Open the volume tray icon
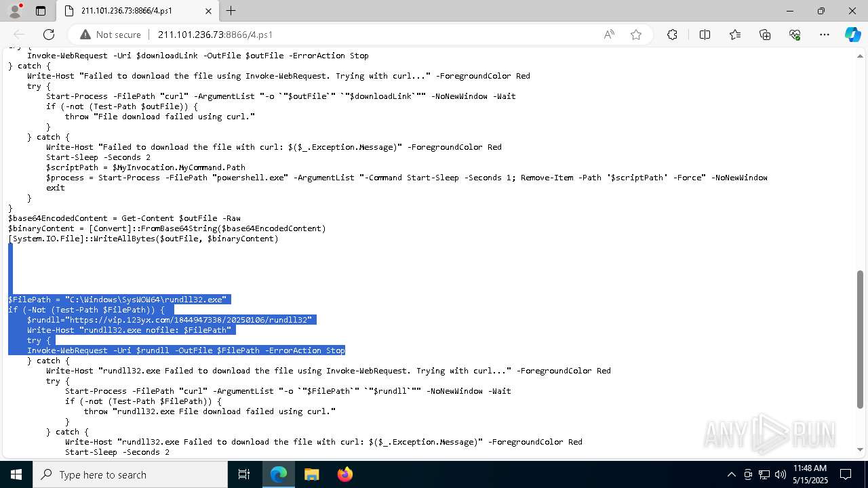This screenshot has width=868, height=488. pyautogui.click(x=781, y=474)
